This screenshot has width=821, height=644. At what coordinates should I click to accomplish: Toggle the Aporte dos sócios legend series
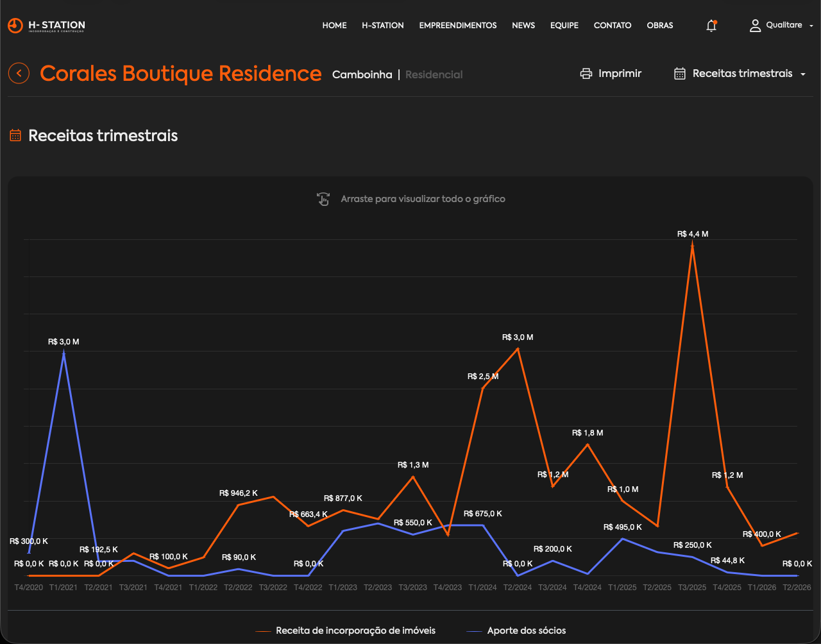(x=516, y=631)
